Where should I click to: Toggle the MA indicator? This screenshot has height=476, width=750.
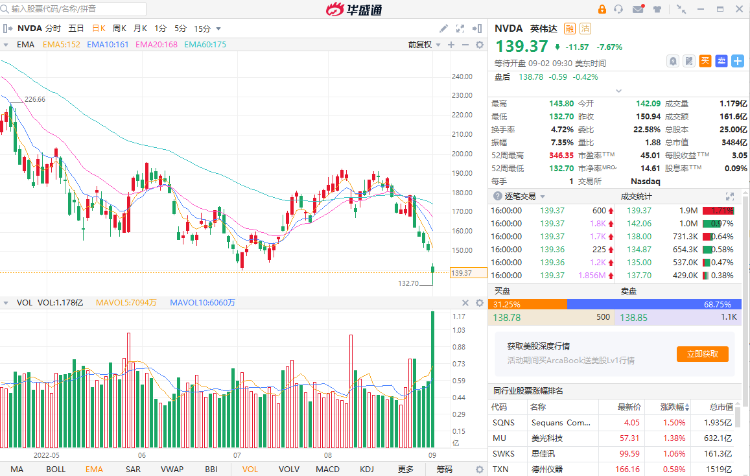(17, 469)
